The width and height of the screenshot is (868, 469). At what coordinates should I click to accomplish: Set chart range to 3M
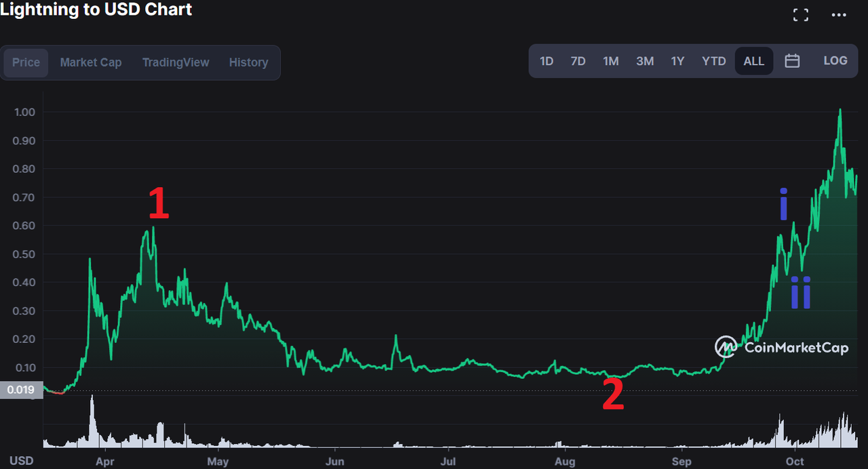(x=645, y=61)
